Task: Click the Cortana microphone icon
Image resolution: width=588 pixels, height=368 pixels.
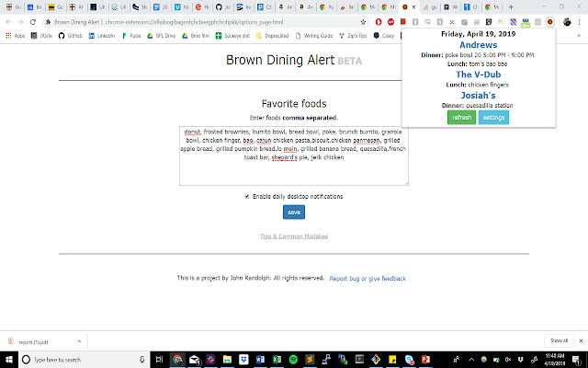Action: pyautogui.click(x=141, y=360)
